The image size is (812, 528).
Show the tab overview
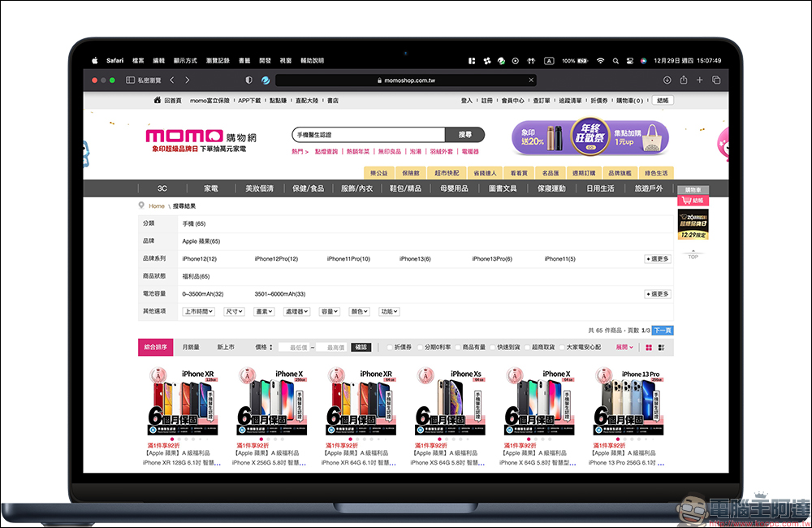click(x=716, y=80)
